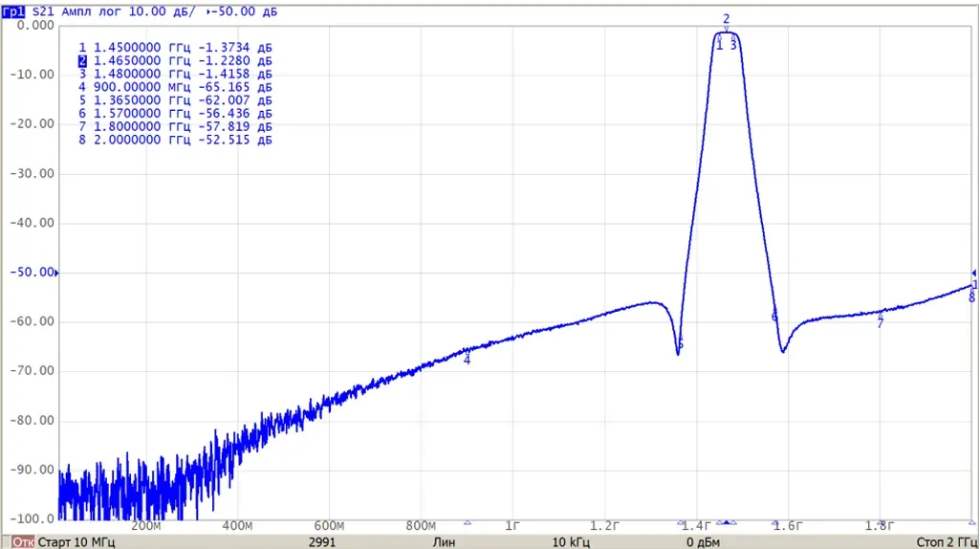Select marker 3 row 1.4800000 ГГц

coord(175,74)
